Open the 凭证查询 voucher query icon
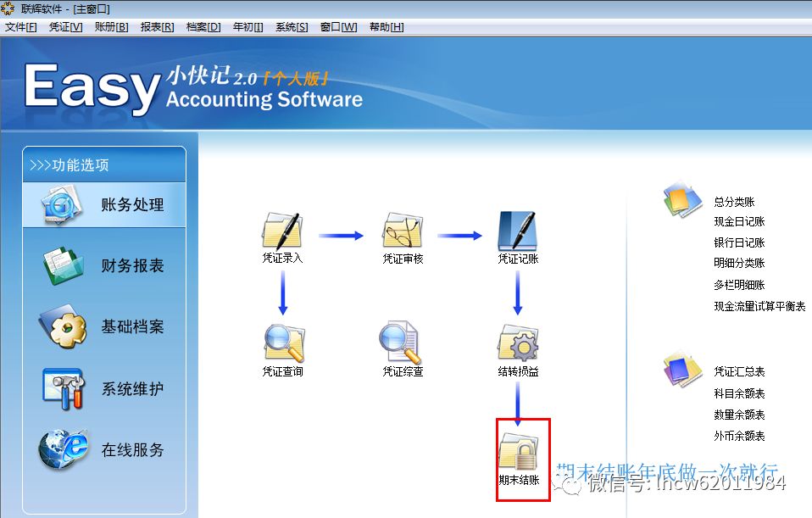This screenshot has height=518, width=812. point(284,343)
